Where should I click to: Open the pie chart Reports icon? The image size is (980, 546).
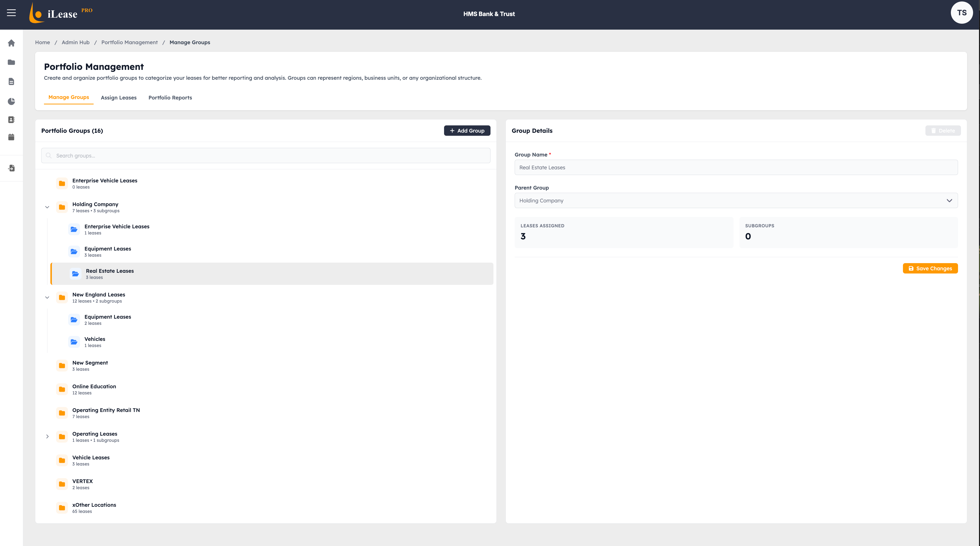pos(11,101)
